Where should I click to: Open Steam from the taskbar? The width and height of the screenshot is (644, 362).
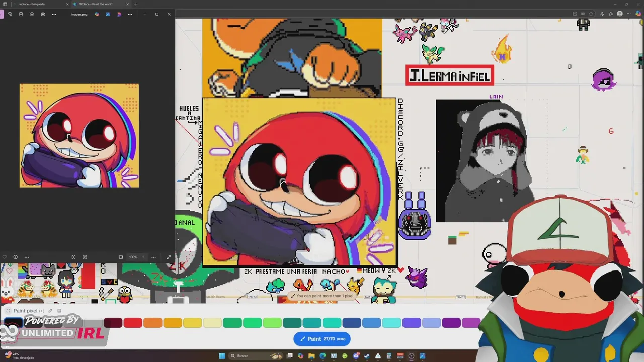(x=367, y=356)
